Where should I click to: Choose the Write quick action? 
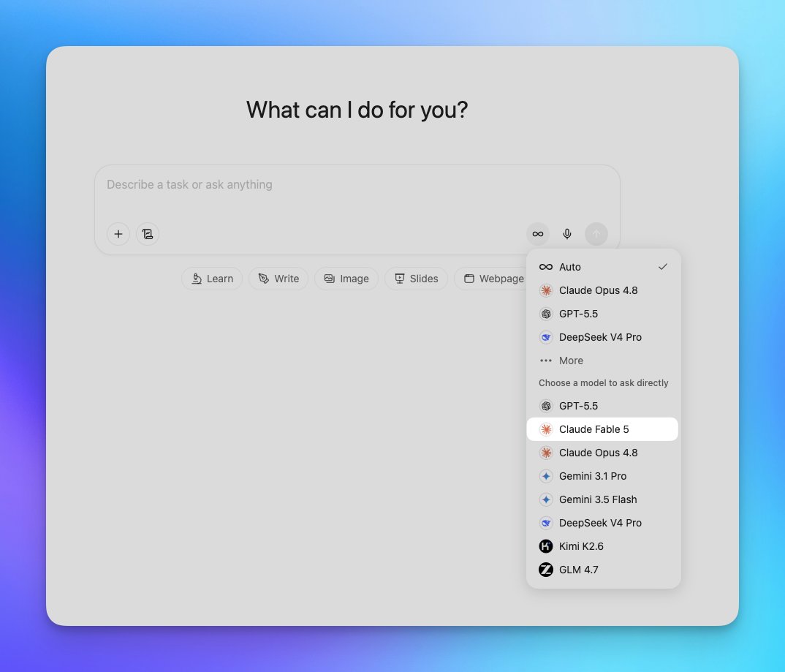click(x=278, y=279)
